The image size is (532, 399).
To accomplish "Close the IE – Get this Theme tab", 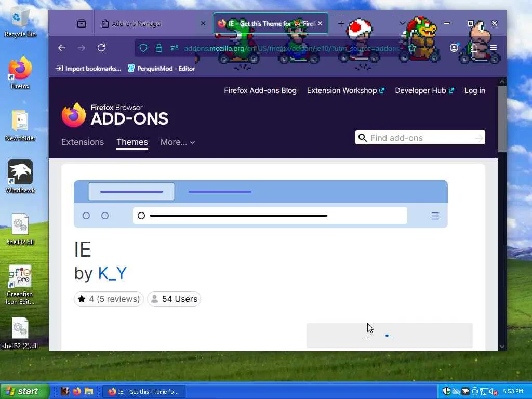I will point(320,23).
